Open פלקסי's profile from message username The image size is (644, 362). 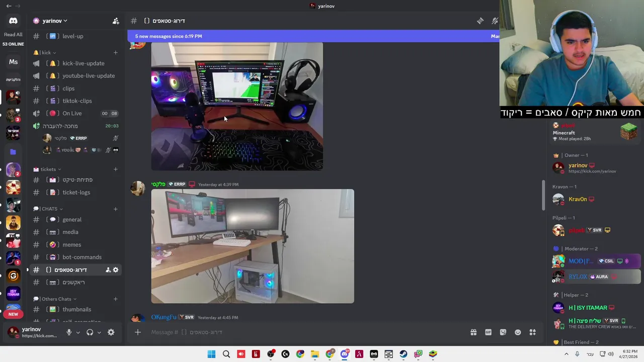click(158, 184)
